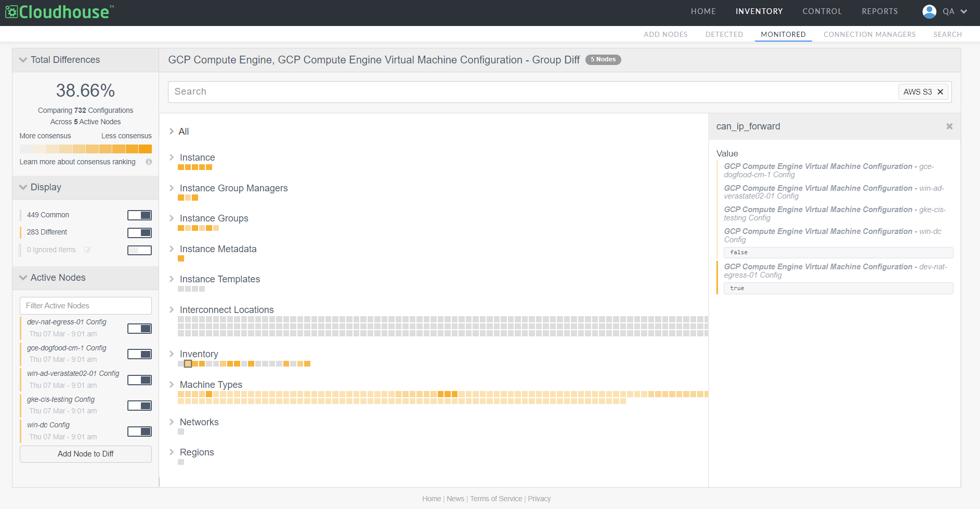
Task: Toggle the 449 Common display switch
Action: pos(139,215)
